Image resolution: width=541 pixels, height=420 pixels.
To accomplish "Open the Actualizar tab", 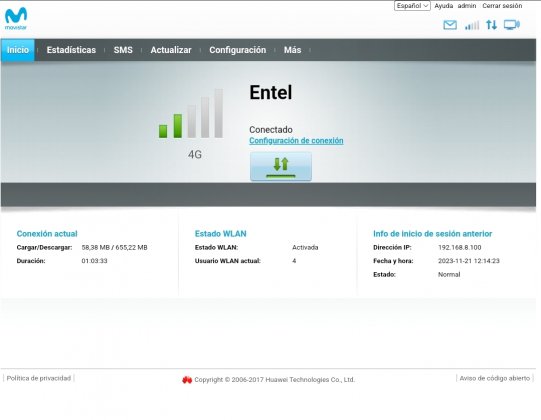I will [171, 50].
